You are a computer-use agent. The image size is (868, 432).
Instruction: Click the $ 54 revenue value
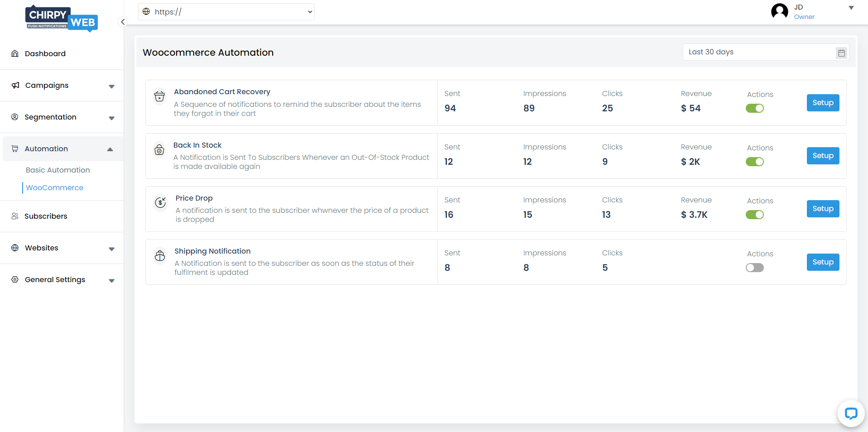coord(691,108)
